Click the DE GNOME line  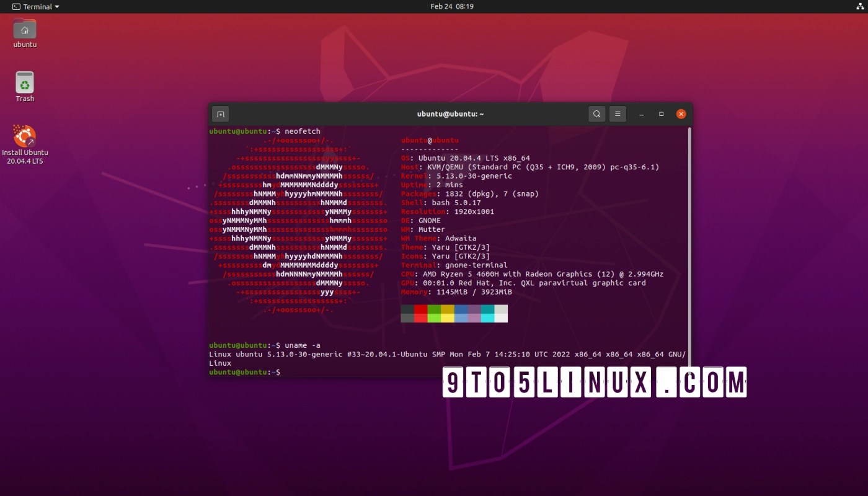(x=421, y=220)
